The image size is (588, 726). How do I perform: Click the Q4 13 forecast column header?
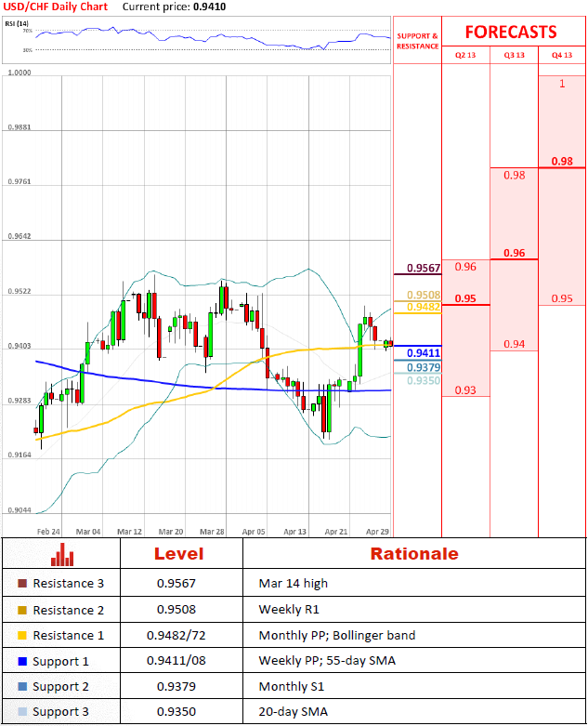click(x=562, y=55)
